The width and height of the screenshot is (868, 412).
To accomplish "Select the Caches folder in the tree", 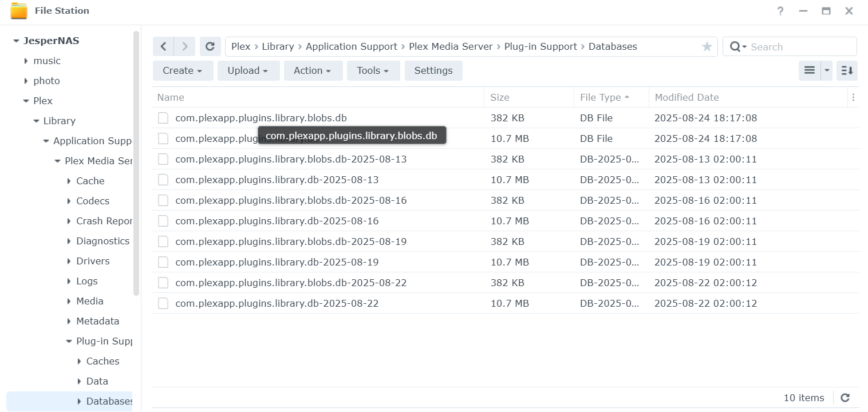I will pyautogui.click(x=103, y=361).
